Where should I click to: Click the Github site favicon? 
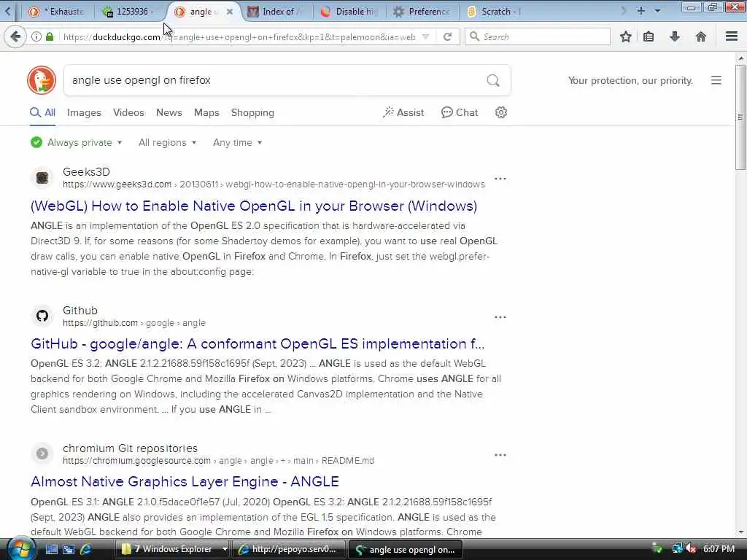pos(42,316)
